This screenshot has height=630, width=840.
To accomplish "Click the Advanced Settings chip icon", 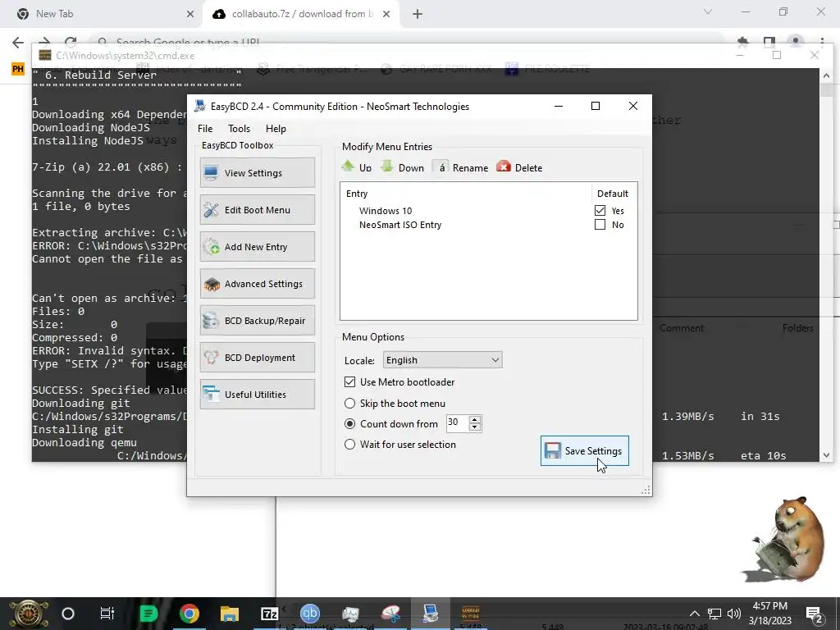I will (x=211, y=283).
